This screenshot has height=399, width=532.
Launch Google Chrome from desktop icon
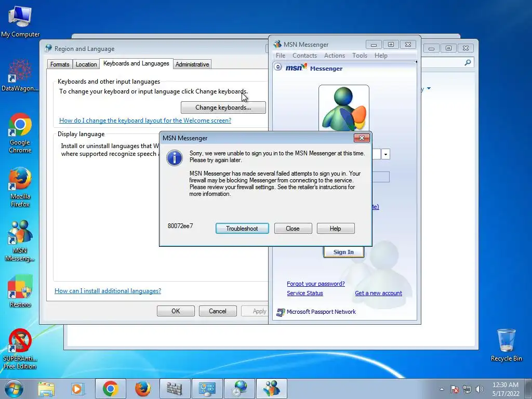pyautogui.click(x=20, y=133)
